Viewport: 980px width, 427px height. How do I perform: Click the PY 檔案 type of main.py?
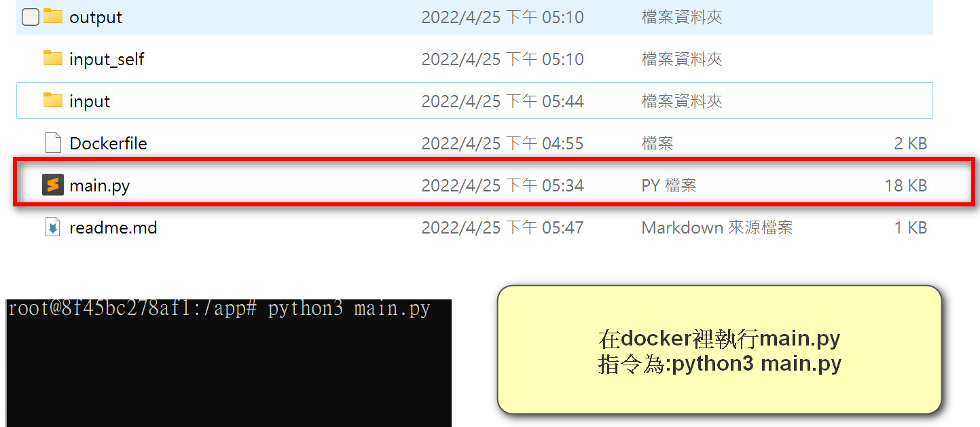coord(669,185)
